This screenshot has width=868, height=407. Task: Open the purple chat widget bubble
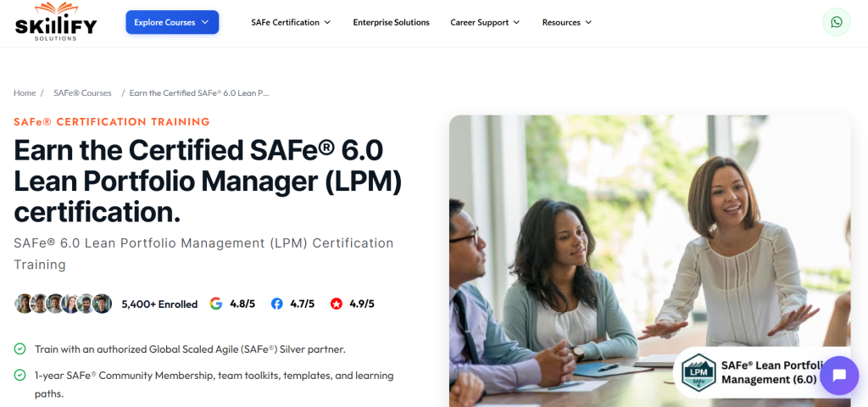[838, 376]
